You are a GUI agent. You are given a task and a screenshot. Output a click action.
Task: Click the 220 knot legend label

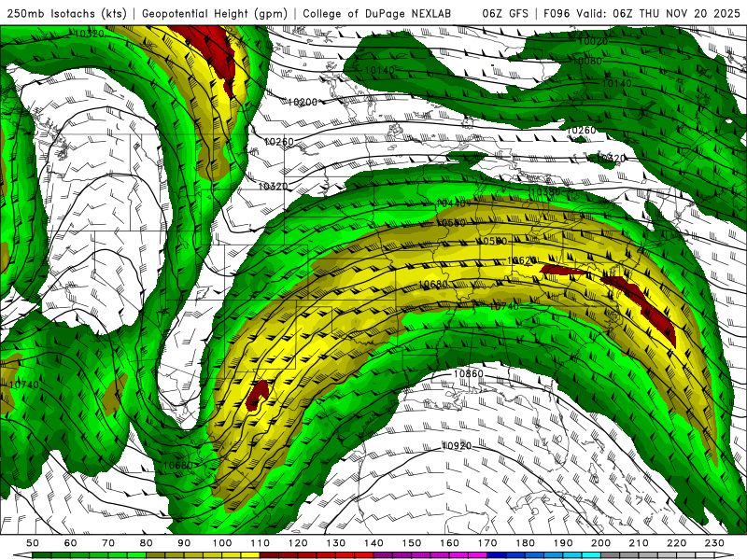tap(676, 543)
